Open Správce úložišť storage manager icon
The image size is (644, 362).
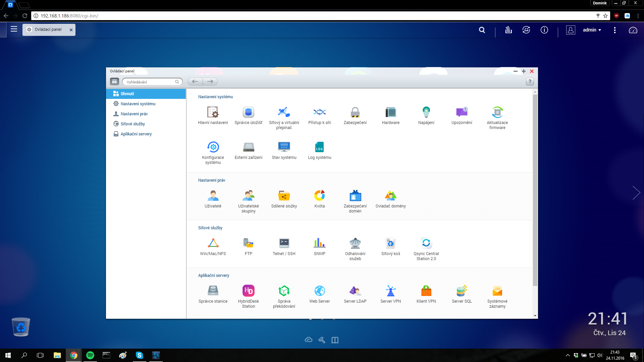248,112
